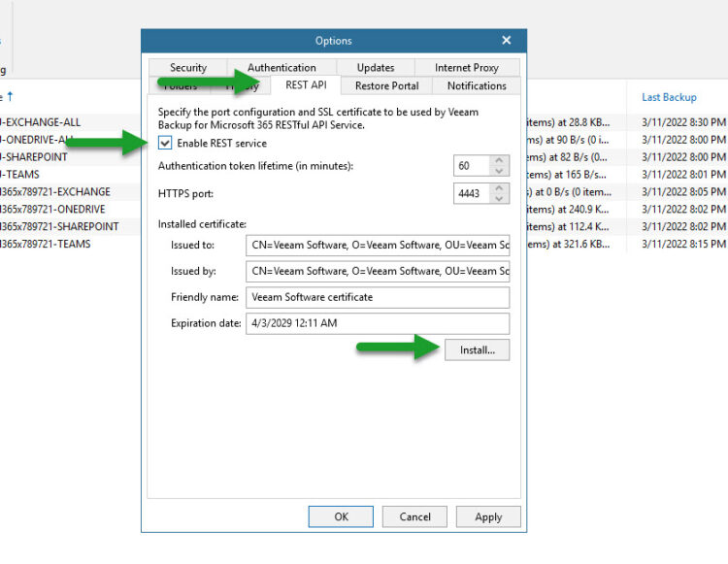Select the 365x789721-ONEDRIVE job row

click(x=70, y=210)
